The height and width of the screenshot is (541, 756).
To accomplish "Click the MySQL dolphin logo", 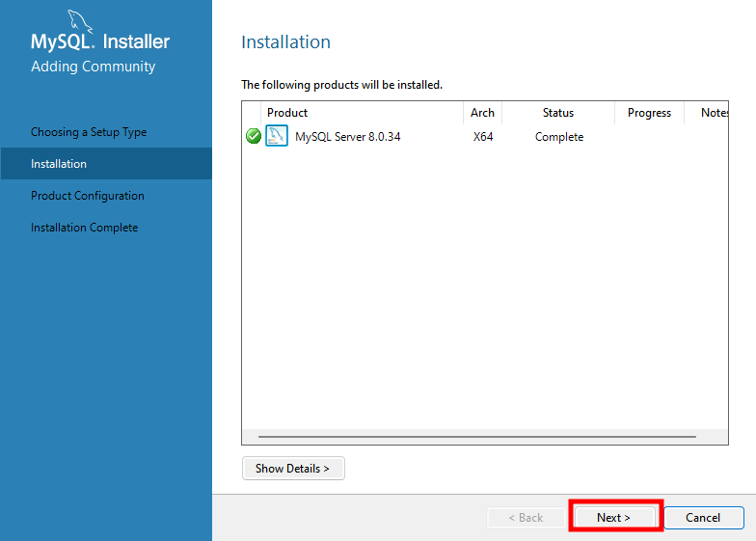I will (x=79, y=21).
